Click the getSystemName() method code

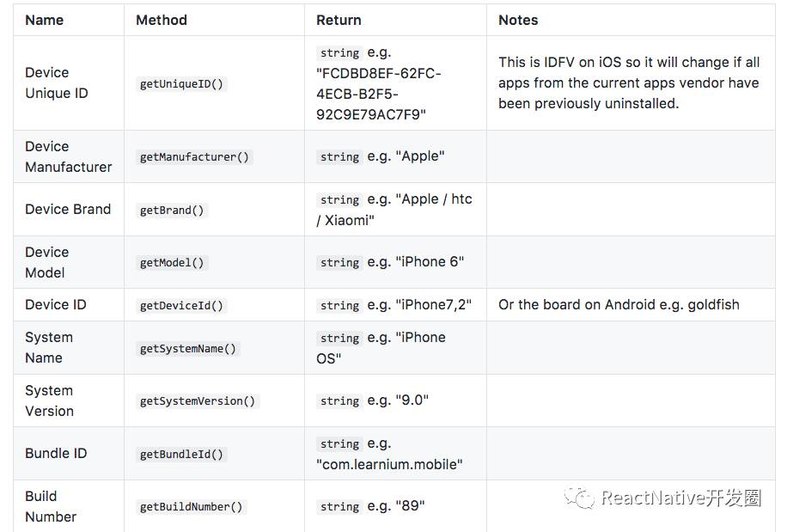[188, 348]
